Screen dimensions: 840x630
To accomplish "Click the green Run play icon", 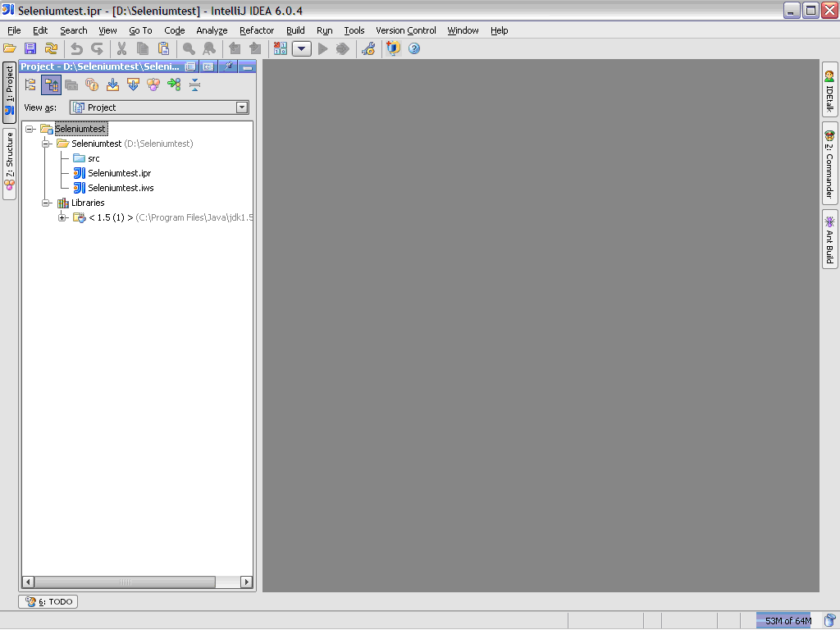I will click(x=322, y=48).
